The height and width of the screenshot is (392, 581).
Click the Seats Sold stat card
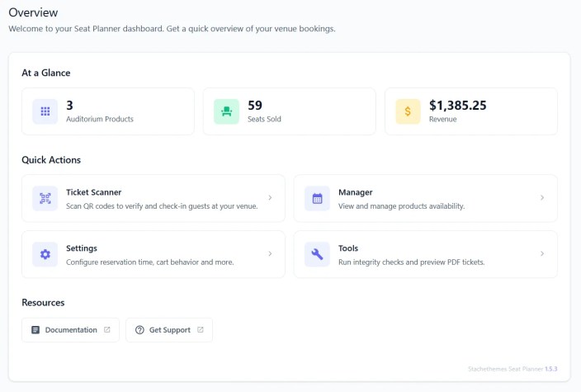285,111
